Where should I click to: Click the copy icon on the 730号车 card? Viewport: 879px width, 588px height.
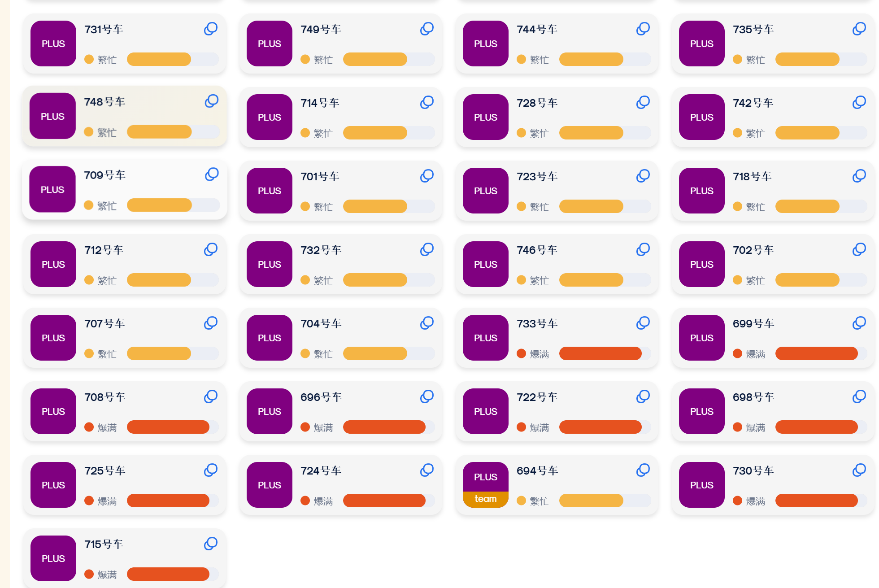tap(859, 470)
